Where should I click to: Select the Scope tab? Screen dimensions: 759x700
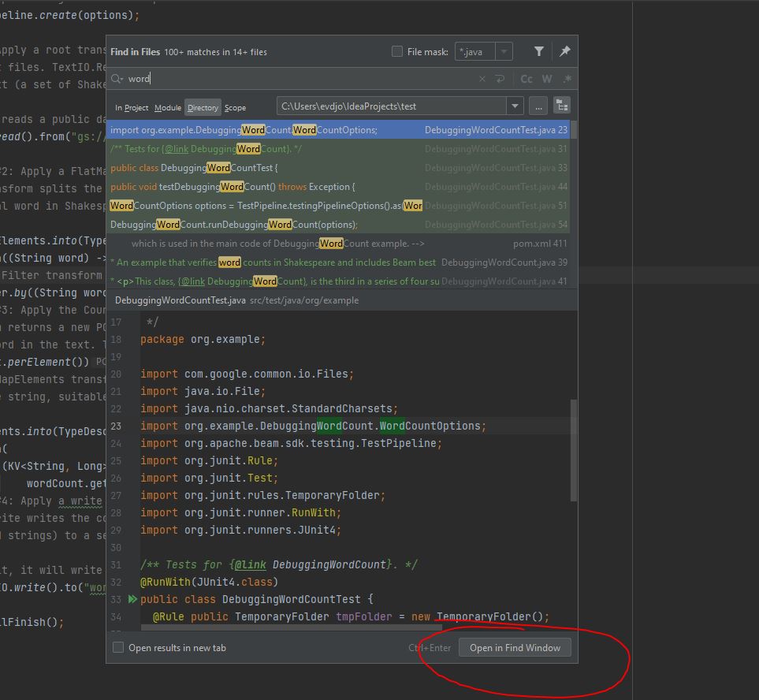(235, 107)
